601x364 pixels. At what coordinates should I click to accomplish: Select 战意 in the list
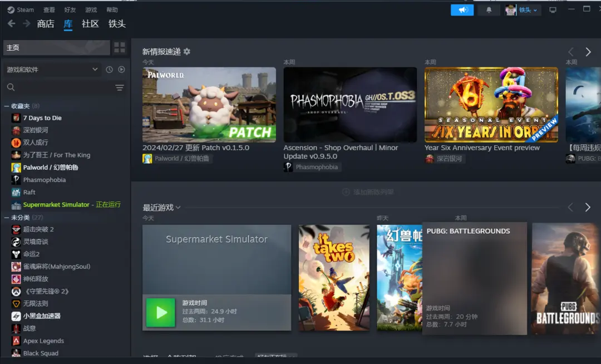click(29, 328)
